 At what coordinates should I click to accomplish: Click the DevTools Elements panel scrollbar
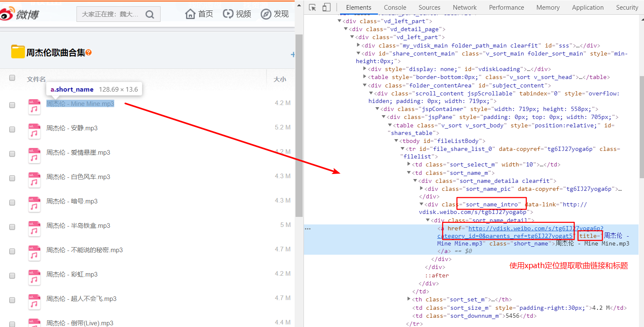641,127
